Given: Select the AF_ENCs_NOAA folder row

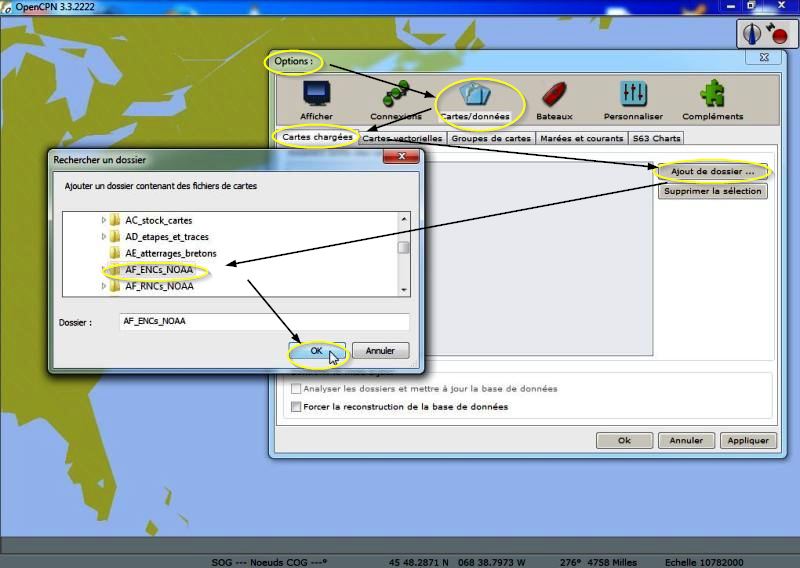Looking at the screenshot, I should (159, 270).
